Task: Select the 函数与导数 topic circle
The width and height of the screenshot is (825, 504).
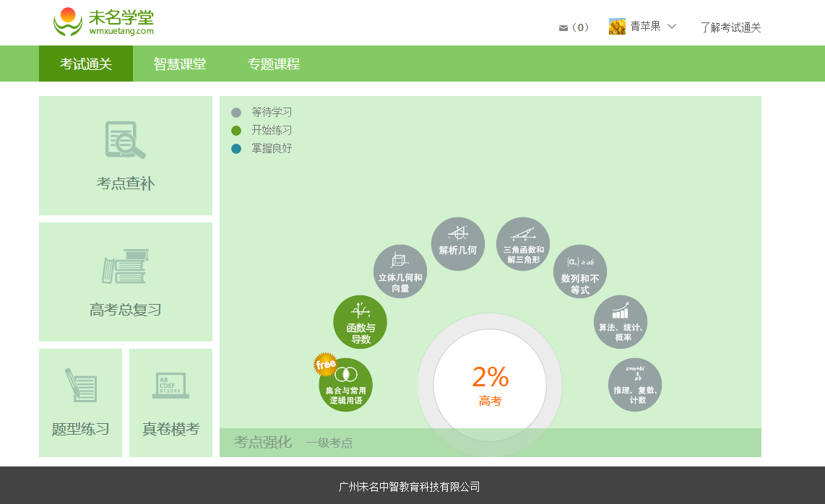Action: (x=360, y=322)
